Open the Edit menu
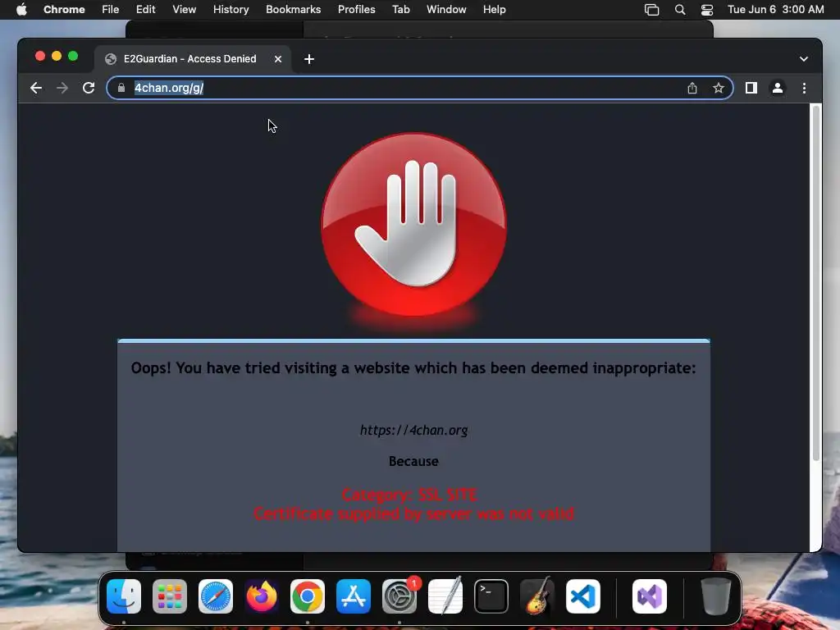This screenshot has width=840, height=630. click(x=145, y=10)
